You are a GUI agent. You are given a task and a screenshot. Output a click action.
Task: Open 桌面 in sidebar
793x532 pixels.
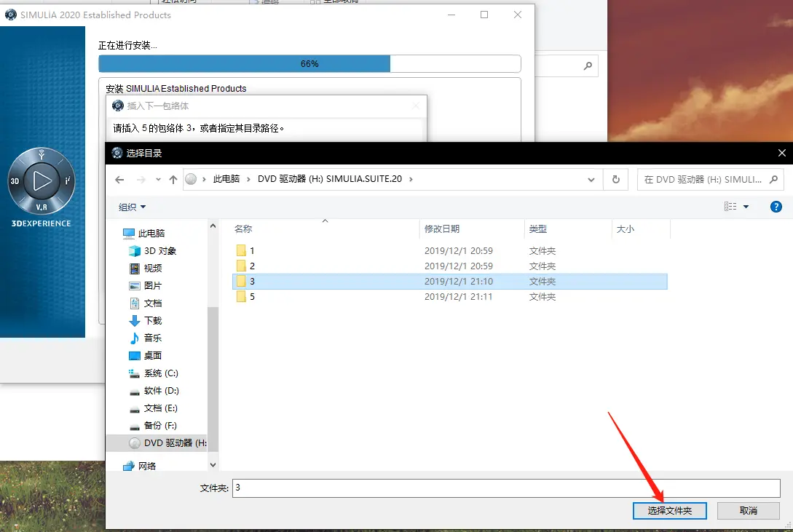click(146, 356)
